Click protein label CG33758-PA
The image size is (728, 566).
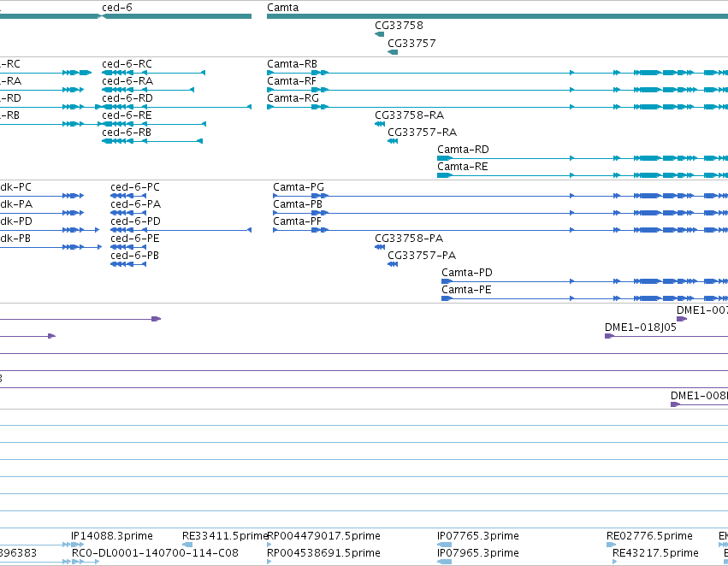coord(409,239)
